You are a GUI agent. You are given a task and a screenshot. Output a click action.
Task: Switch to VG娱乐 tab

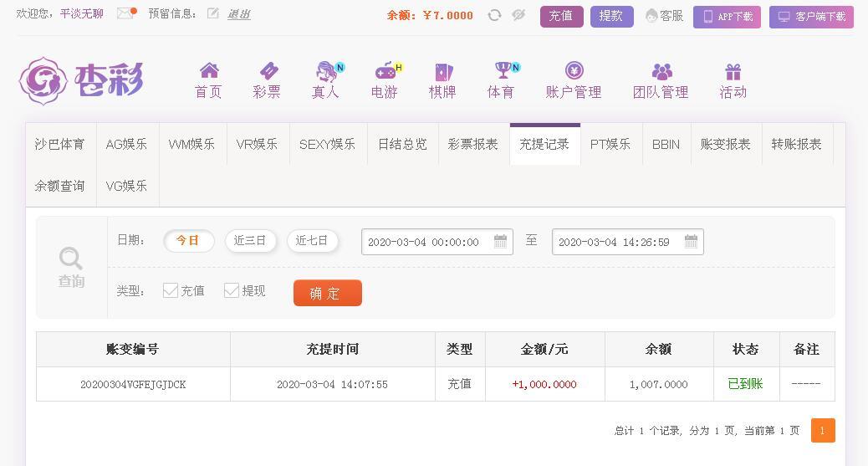click(127, 186)
